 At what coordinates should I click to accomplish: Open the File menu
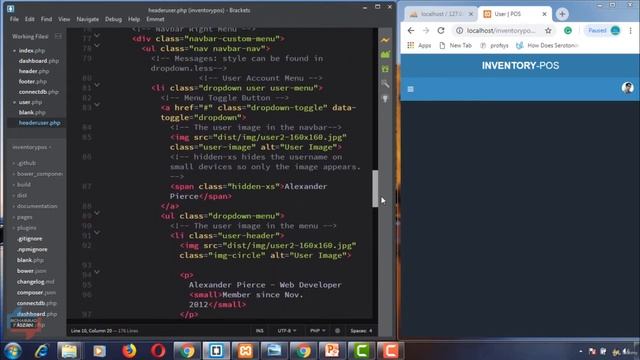click(x=14, y=19)
